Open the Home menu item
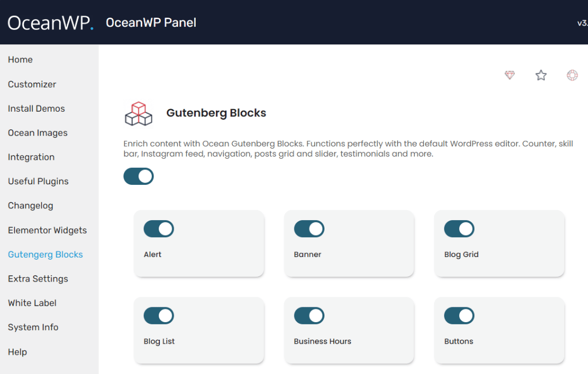This screenshot has width=588, height=374. [x=20, y=60]
